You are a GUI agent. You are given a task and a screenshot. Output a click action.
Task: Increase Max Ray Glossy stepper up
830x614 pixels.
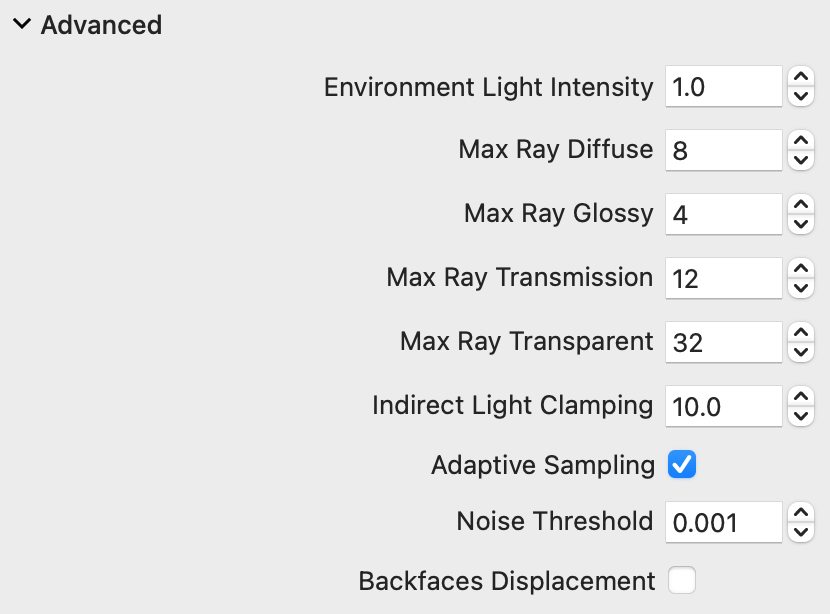pos(800,206)
